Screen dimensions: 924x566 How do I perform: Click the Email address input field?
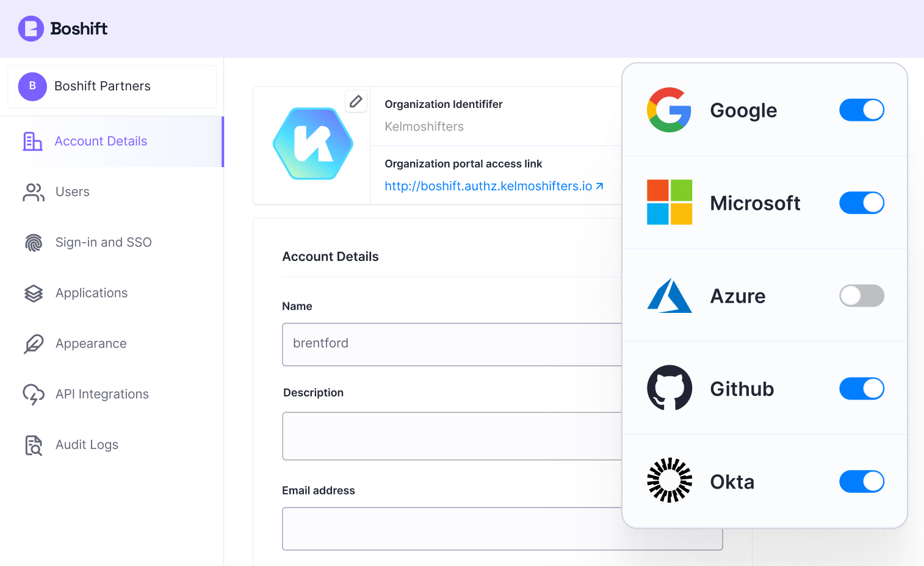[502, 529]
